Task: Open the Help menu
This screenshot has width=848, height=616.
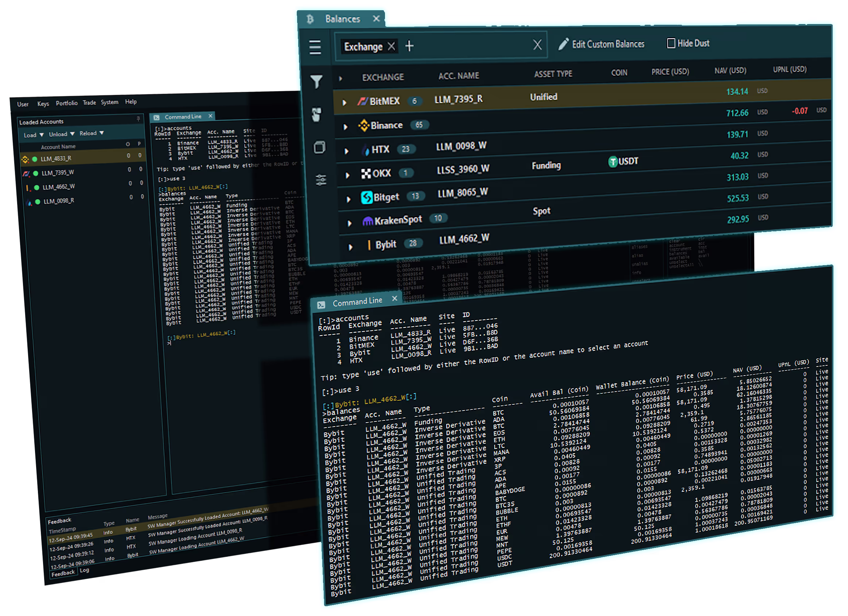Action: click(131, 102)
